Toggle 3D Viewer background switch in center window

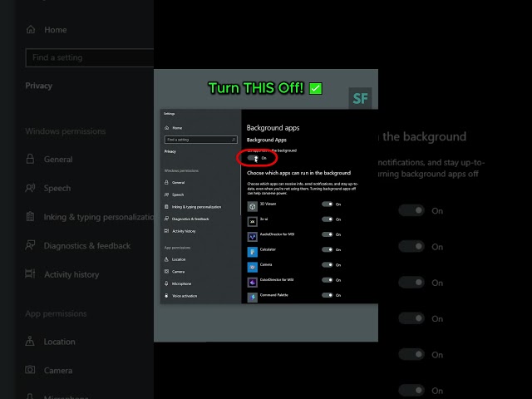pyautogui.click(x=328, y=204)
